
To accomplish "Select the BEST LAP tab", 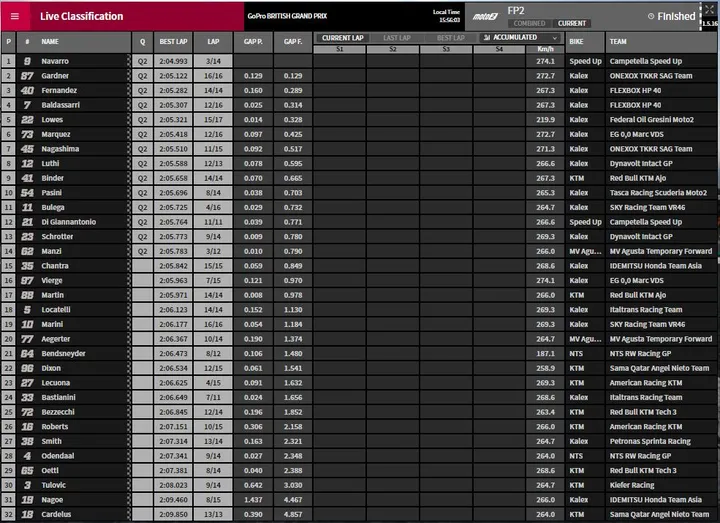I will 450,38.
